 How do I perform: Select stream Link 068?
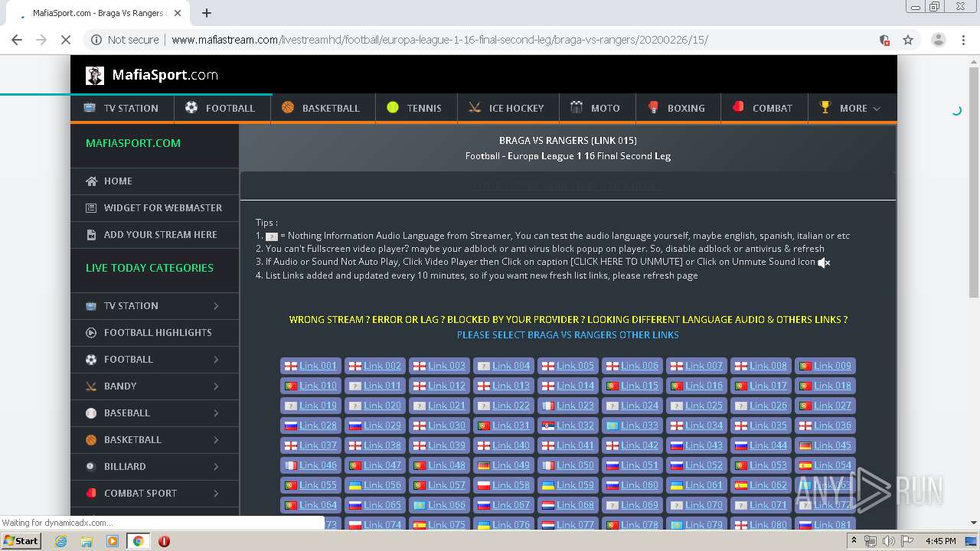click(x=567, y=505)
